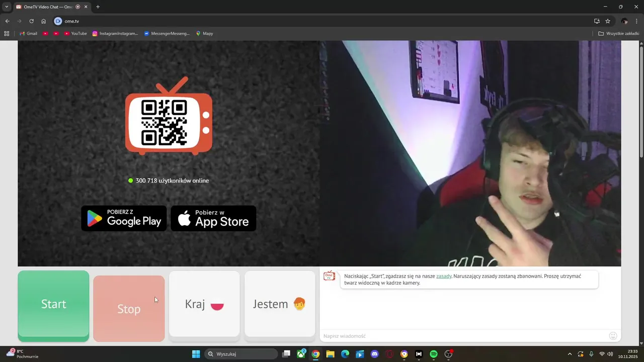Open Task View on the taskbar
The image size is (644, 362).
[286, 354]
